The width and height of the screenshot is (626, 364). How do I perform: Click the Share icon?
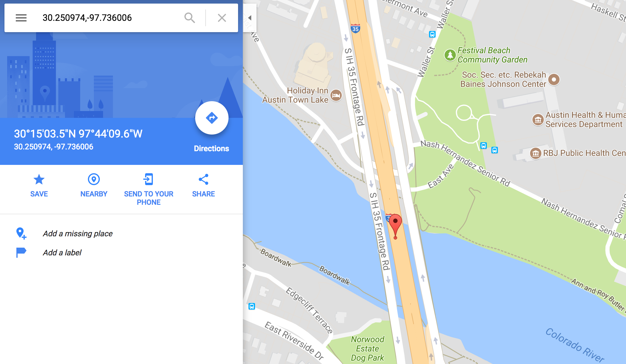pyautogui.click(x=204, y=179)
